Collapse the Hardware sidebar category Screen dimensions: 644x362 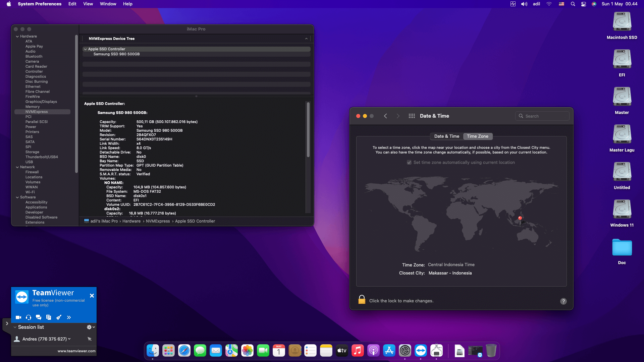pyautogui.click(x=17, y=37)
